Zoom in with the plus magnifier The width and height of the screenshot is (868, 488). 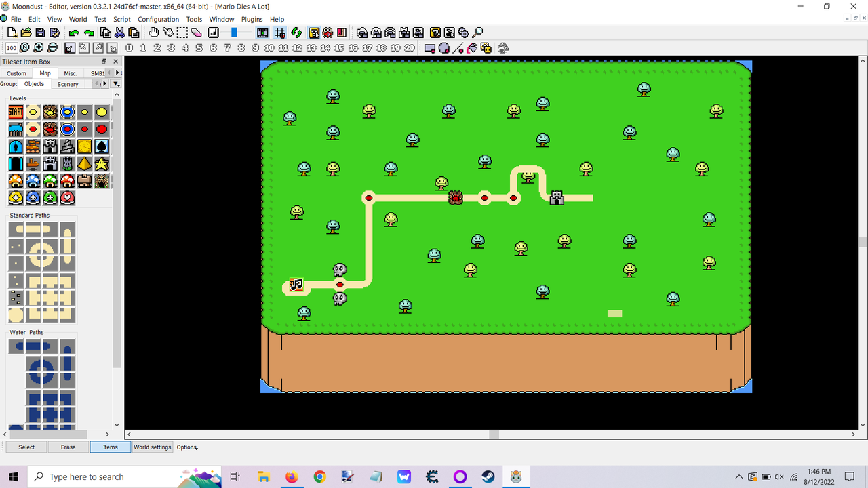39,48
